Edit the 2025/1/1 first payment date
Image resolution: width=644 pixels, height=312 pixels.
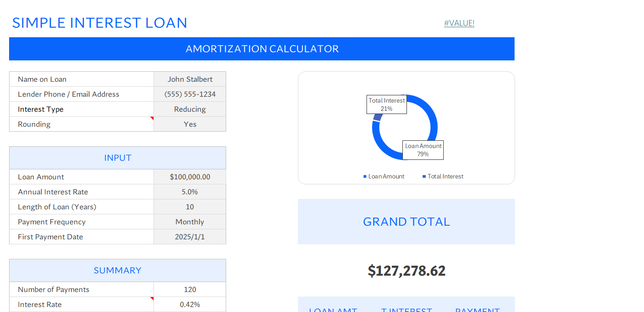click(x=190, y=237)
